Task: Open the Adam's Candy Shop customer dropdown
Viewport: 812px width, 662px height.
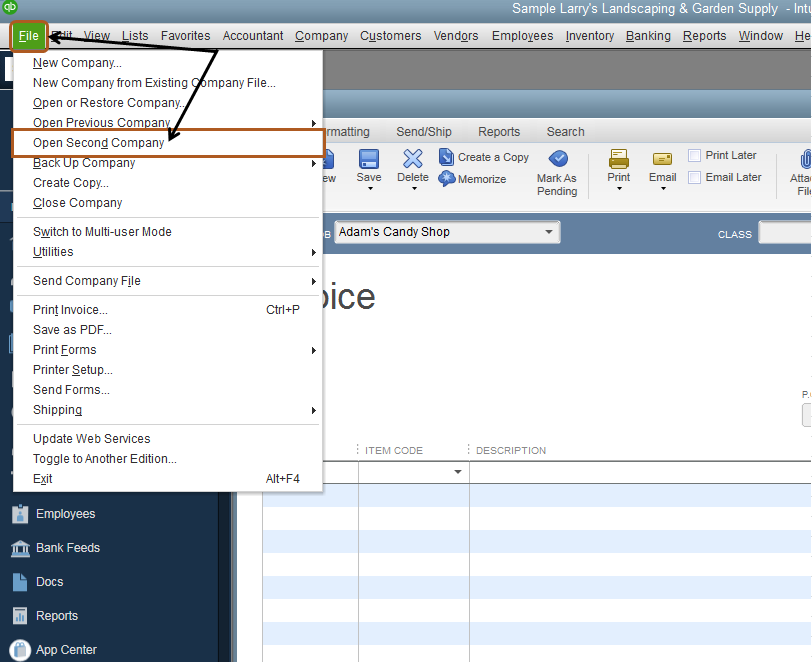Action: pos(549,232)
